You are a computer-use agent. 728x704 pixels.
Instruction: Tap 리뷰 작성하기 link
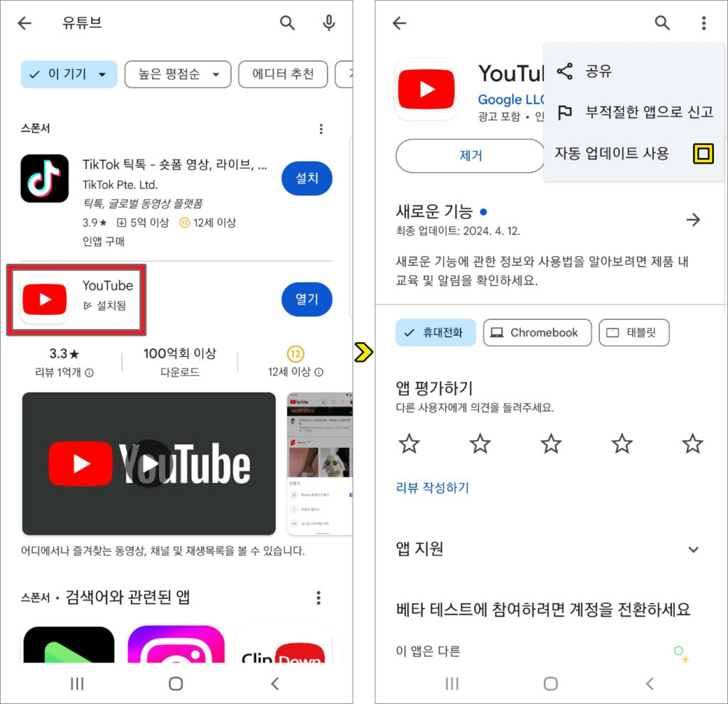pyautogui.click(x=432, y=488)
